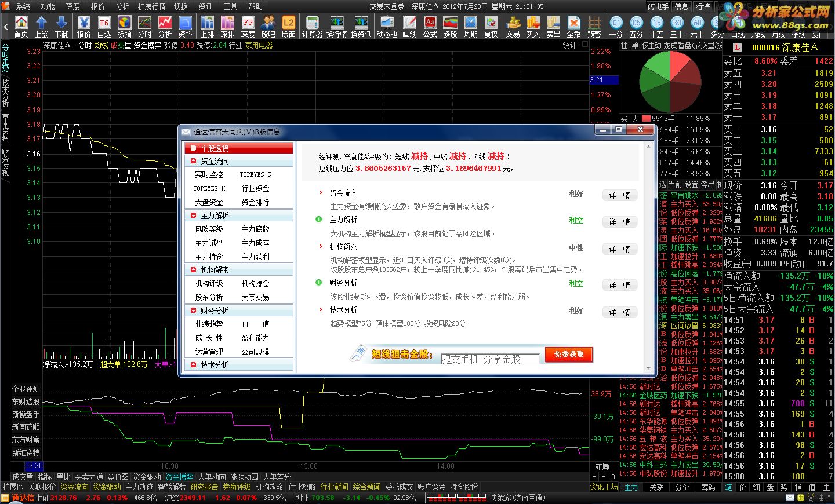Open the 预警 alert icon
This screenshot has width=835, height=504.
pos(594,26)
